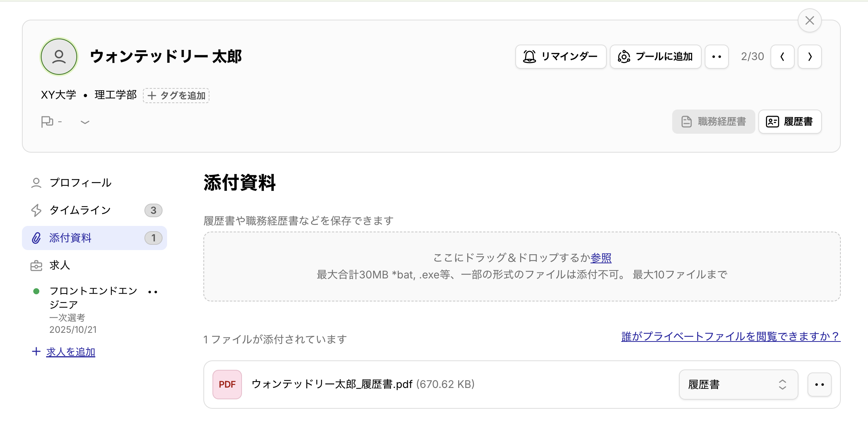The height and width of the screenshot is (445, 868).
Task: Open the PDF file's more-options dots menu
Action: pos(819,384)
